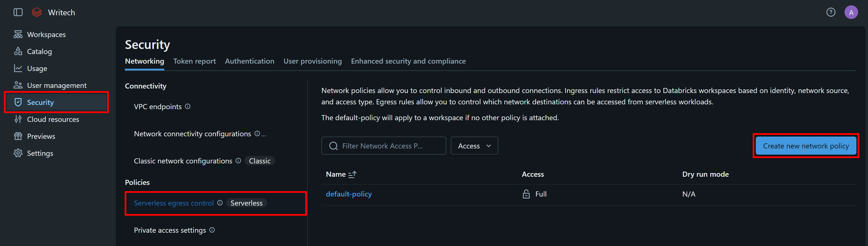Image resolution: width=868 pixels, height=246 pixels.
Task: Click info icon next to VPC endpoints
Action: (x=188, y=107)
